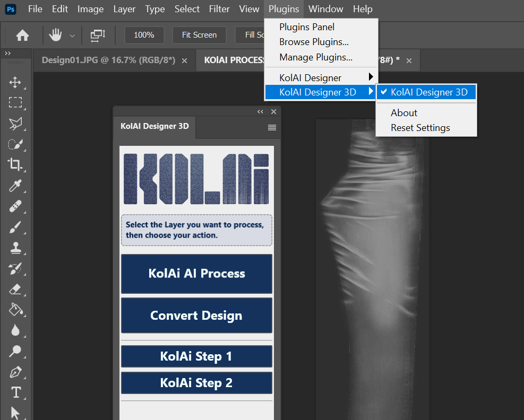The width and height of the screenshot is (524, 420).
Task: Select Hand tool in options bar
Action: click(55, 34)
